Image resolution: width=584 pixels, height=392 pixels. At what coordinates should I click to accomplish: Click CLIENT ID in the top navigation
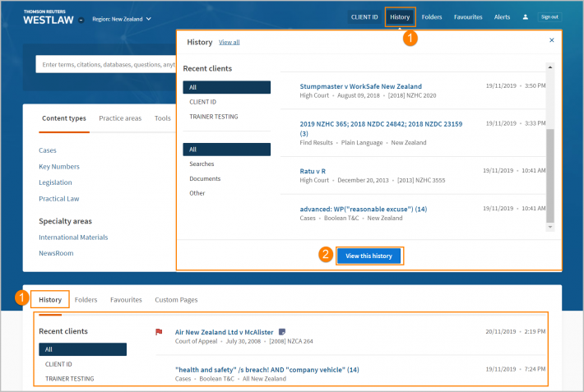364,17
